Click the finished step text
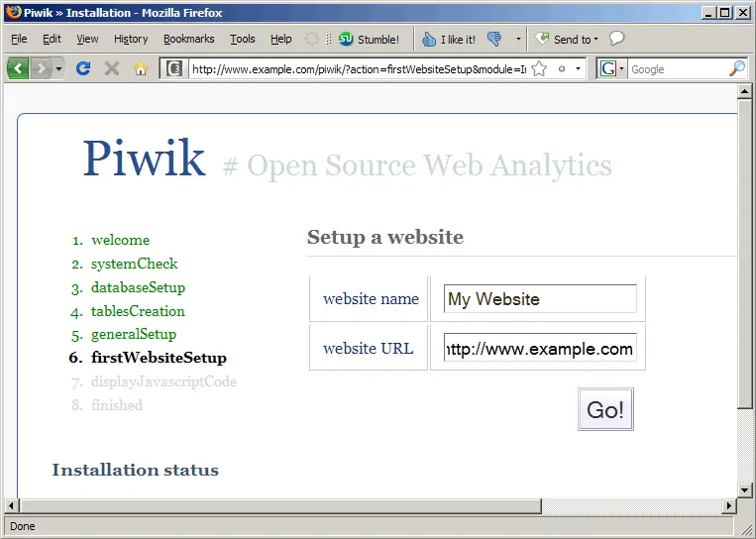Image resolution: width=756 pixels, height=539 pixels. click(117, 405)
